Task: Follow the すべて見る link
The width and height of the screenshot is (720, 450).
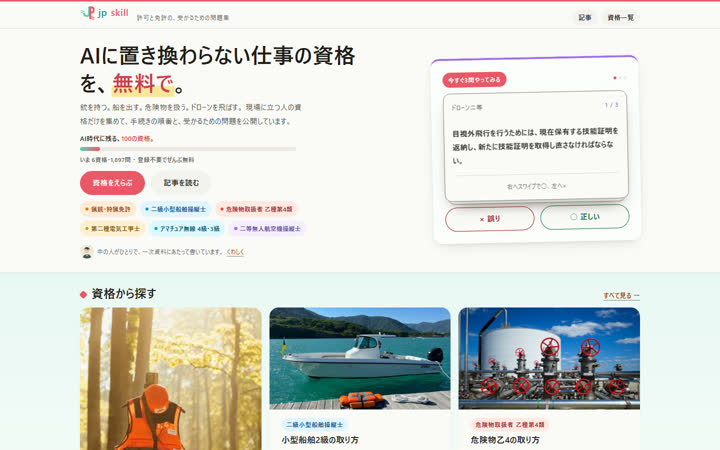Action: click(621, 295)
